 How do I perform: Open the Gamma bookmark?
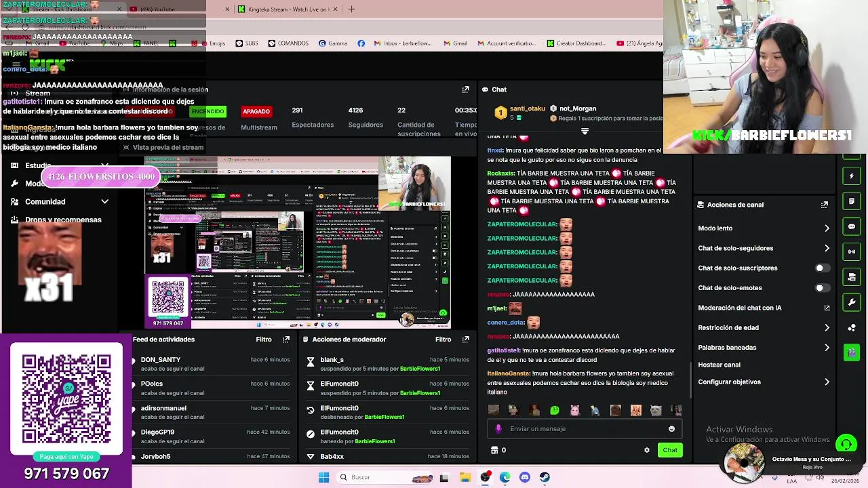(x=333, y=43)
